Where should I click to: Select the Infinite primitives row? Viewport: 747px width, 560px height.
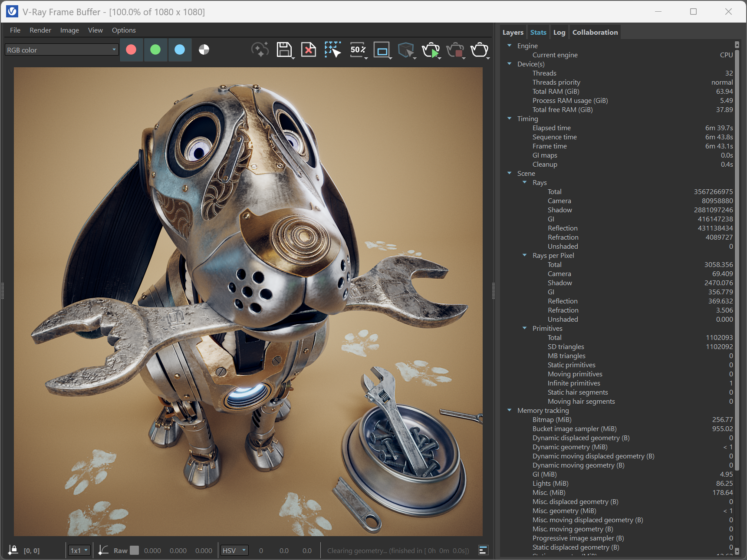[x=618, y=383]
